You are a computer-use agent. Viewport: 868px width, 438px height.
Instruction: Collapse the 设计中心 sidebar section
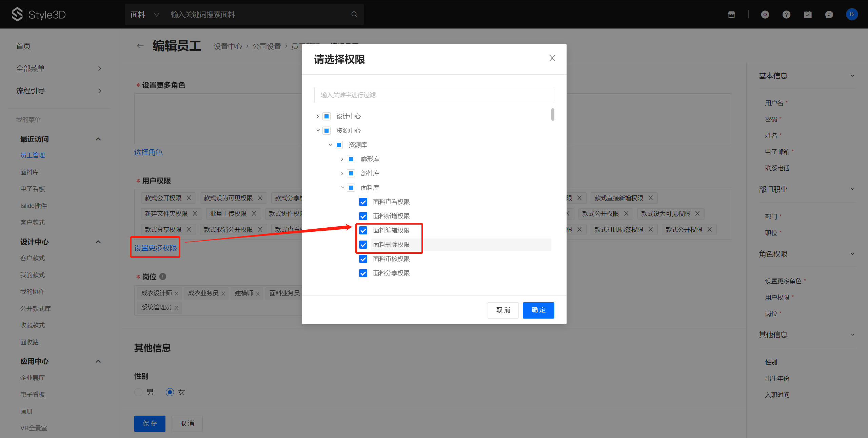pyautogui.click(x=98, y=242)
